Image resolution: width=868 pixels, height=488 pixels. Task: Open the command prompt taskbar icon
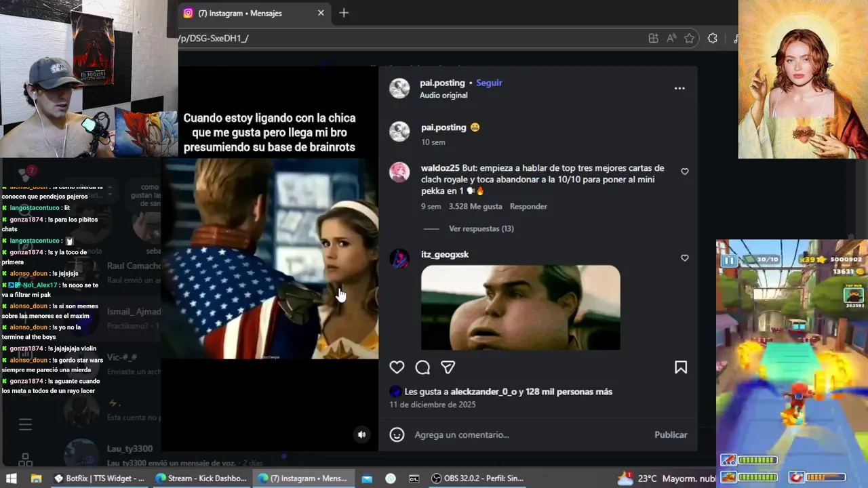tap(414, 479)
